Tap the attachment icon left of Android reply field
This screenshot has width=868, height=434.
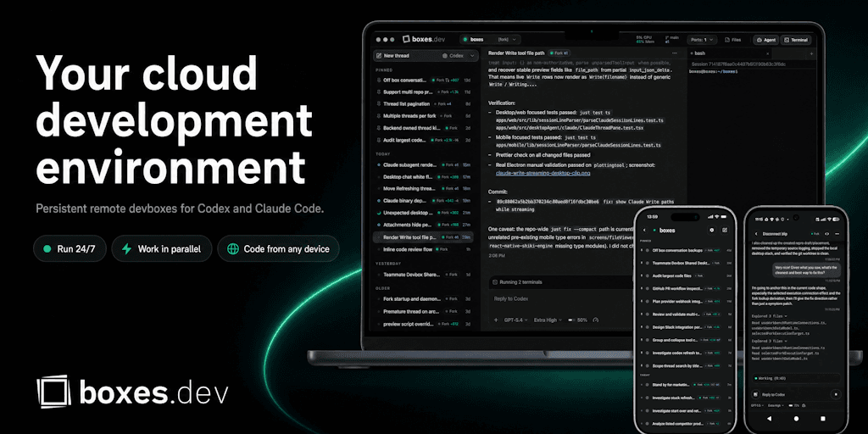[756, 394]
